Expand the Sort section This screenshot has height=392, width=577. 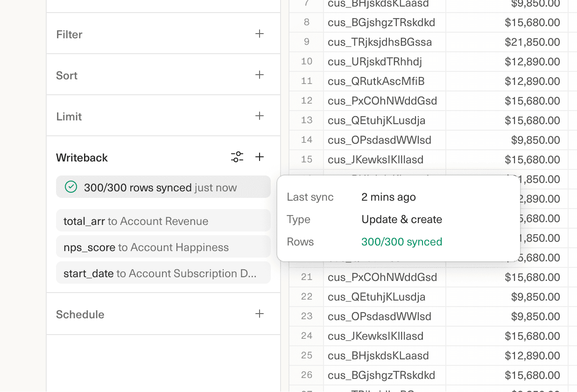coord(67,75)
